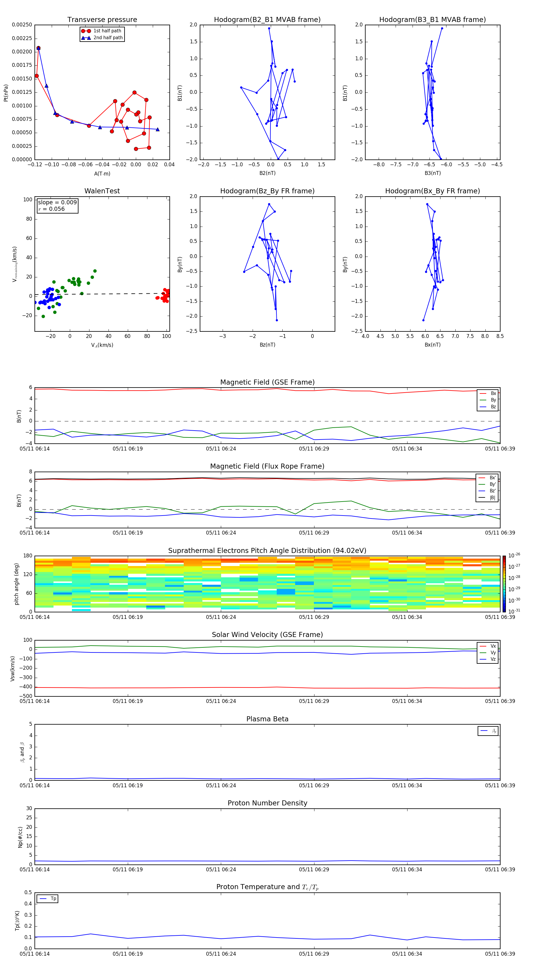Image resolution: width=535 pixels, height=980 pixels.
Task: Click 'Hodogram(Bz_By FR frame)' title
Action: 267,191
